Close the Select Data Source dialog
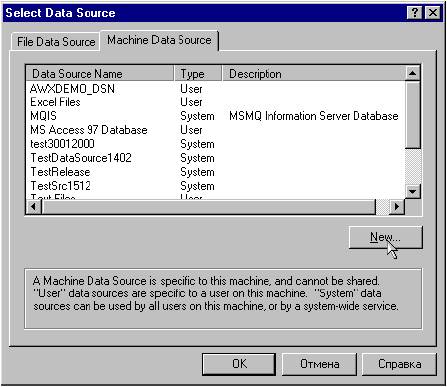Viewport: 447px width, 387px height. click(433, 13)
